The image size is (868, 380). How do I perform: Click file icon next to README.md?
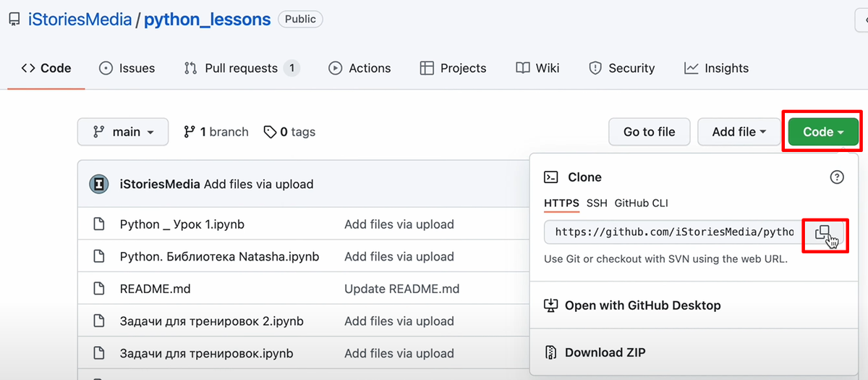tap(99, 289)
